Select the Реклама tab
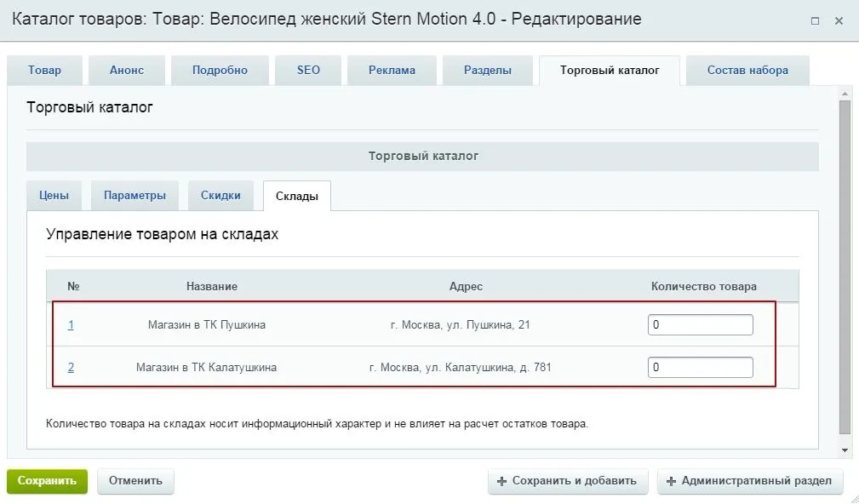Screen dimensions: 859x504 pyautogui.click(x=392, y=71)
